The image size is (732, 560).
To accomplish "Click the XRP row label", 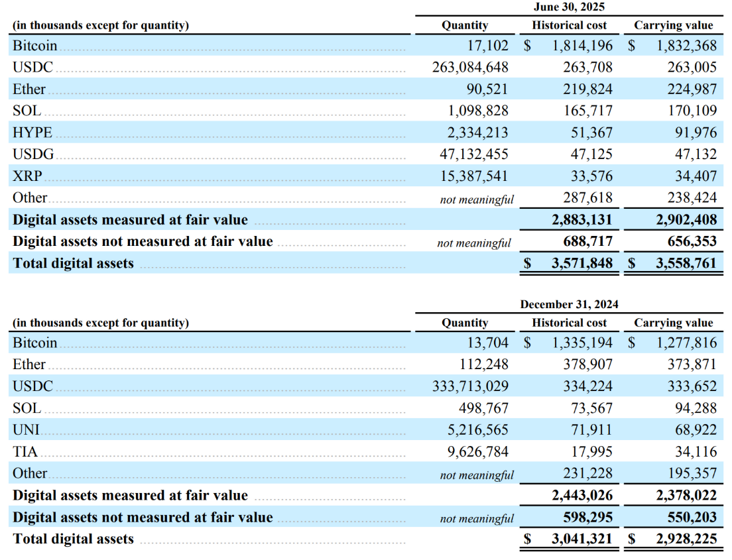I will pos(28,176).
